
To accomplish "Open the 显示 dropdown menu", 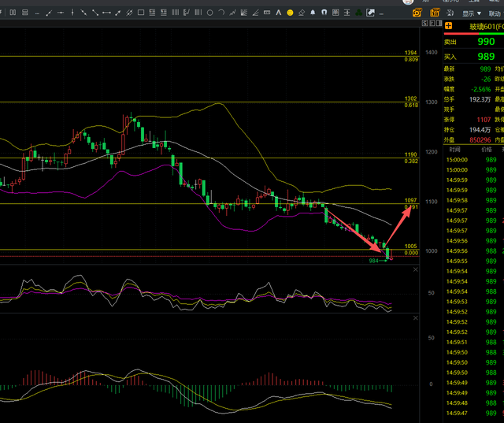I will (472, 13).
